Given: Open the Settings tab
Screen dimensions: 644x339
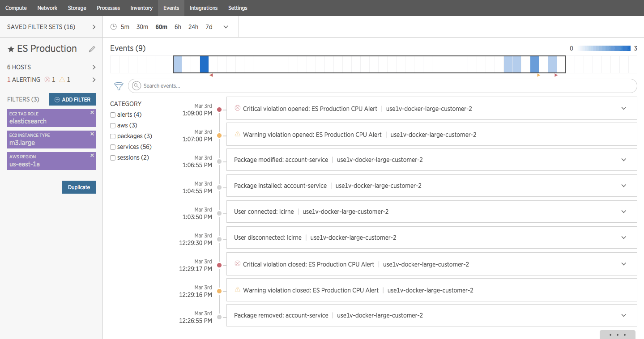Looking at the screenshot, I should click(x=237, y=8).
